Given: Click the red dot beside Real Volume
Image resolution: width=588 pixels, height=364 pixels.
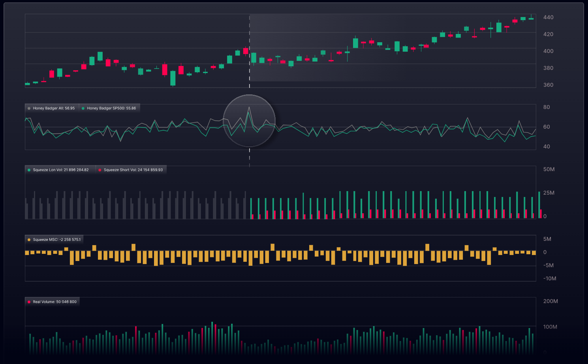Looking at the screenshot, I should point(29,302).
